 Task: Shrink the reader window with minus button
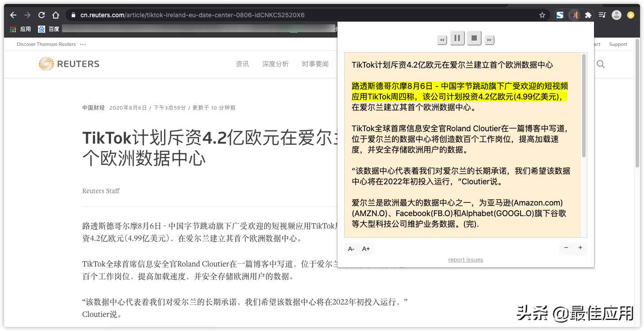click(x=566, y=248)
